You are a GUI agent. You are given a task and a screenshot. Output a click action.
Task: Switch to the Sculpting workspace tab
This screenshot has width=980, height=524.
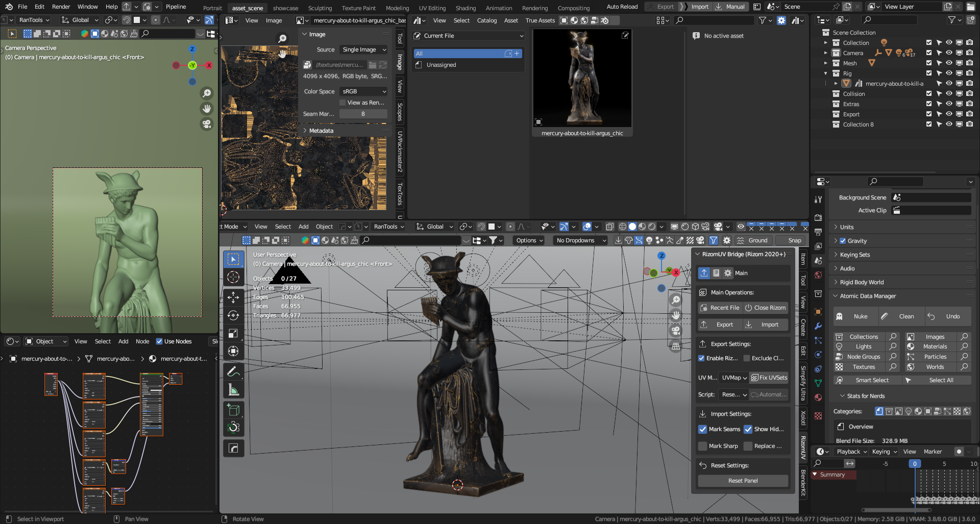320,8
